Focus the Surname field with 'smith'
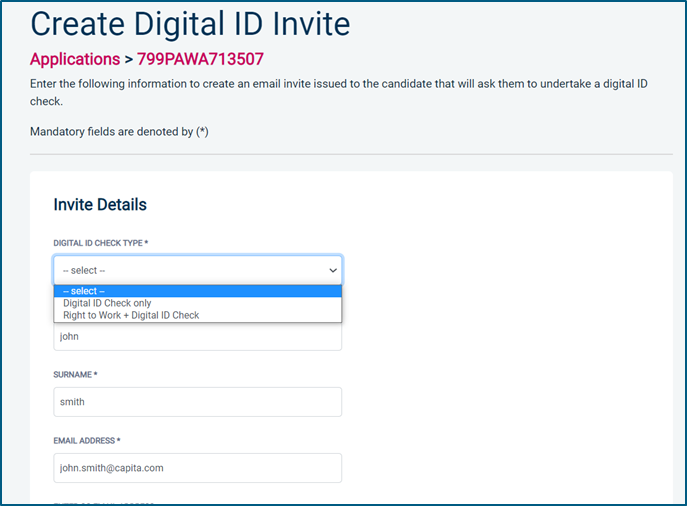 tap(197, 402)
